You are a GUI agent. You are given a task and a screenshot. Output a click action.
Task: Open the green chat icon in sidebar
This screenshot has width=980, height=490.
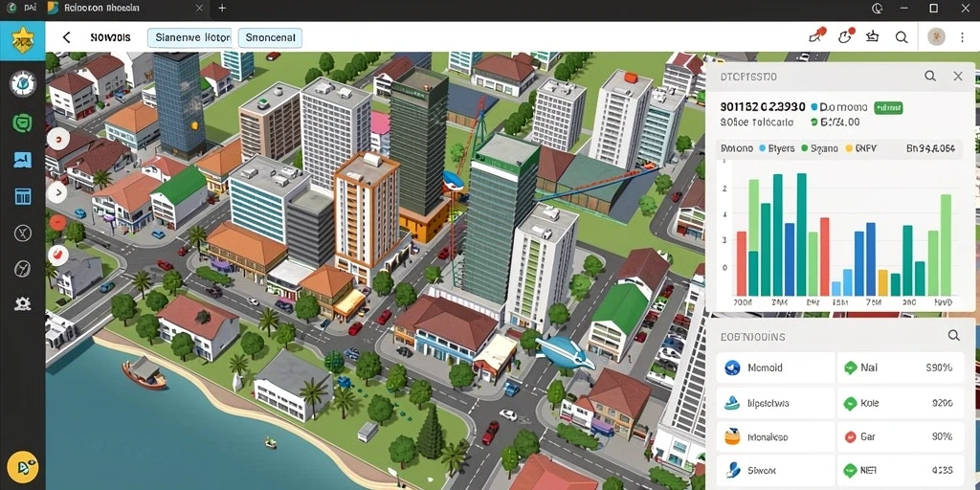pos(23,122)
